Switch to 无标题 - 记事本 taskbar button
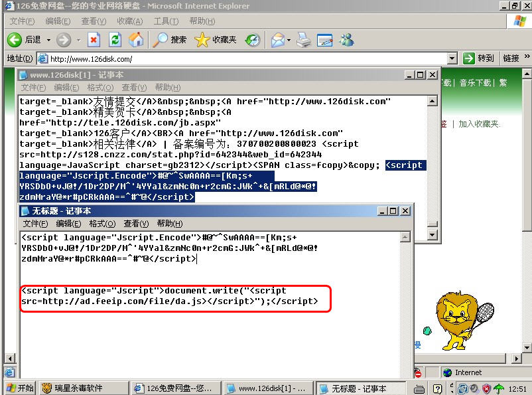This screenshot has height=395, width=532. pyautogui.click(x=361, y=388)
